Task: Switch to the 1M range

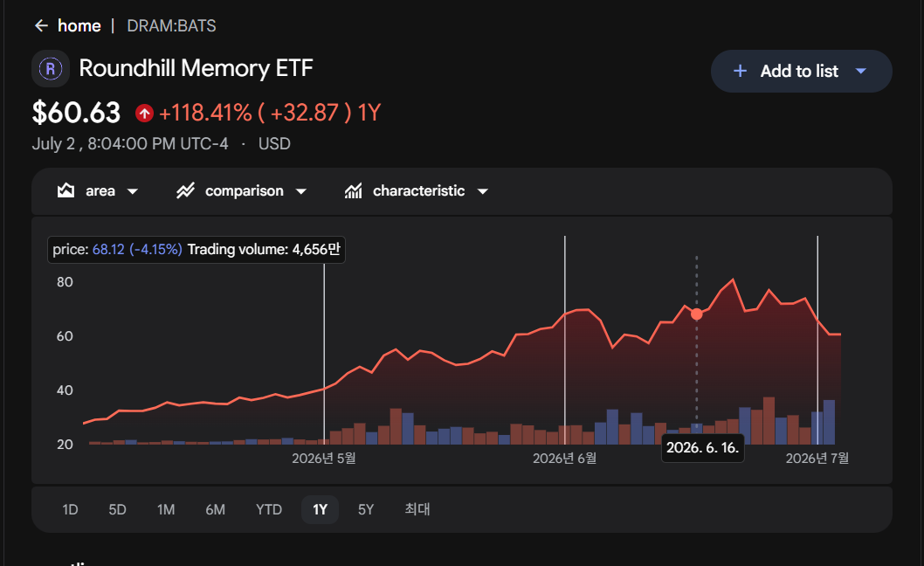Action: pos(166,509)
